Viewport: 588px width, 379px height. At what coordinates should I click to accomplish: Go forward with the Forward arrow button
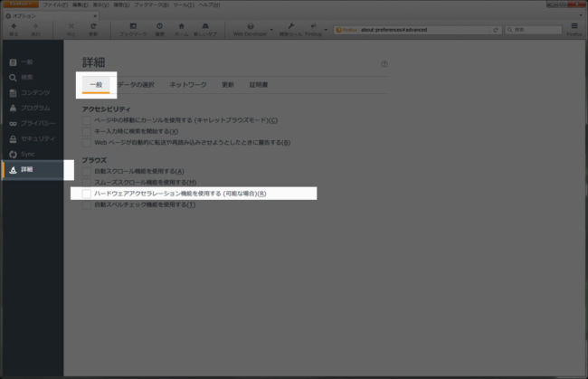click(35, 29)
